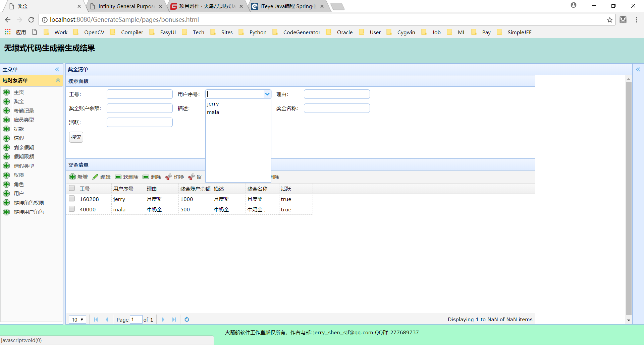The height and width of the screenshot is (345, 644).
Task: Open 剩余假期 in the sidebar menu
Action: (24, 147)
